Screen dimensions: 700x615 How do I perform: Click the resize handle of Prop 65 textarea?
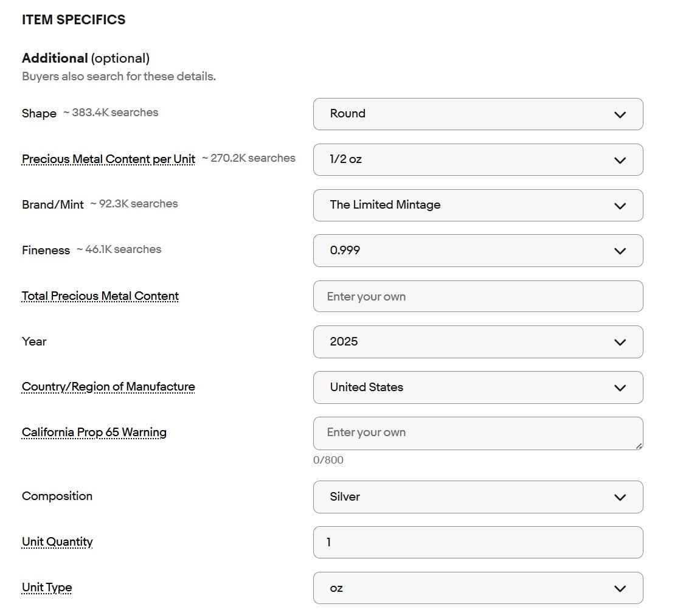[638, 446]
